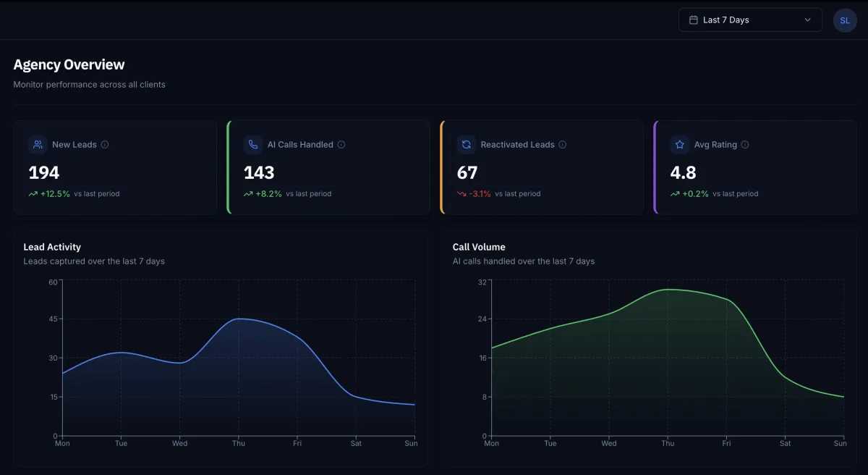Show info tooltip for AI Calls Handled
This screenshot has height=475, width=868.
click(x=341, y=145)
